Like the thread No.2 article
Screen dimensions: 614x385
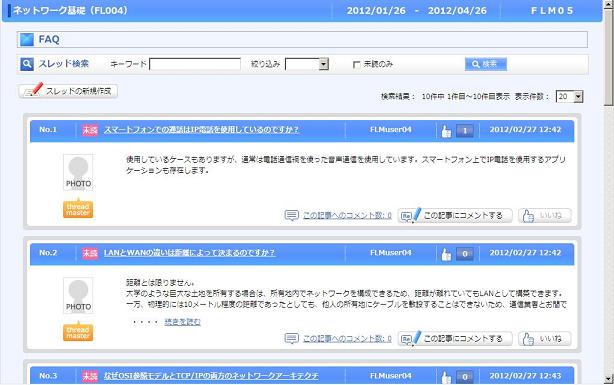[545, 339]
